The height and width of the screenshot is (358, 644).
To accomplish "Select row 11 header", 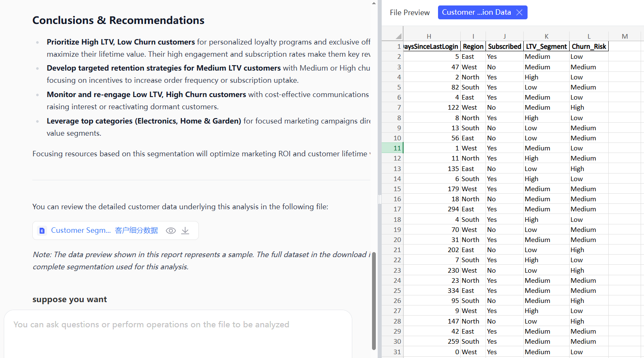I will (x=397, y=148).
